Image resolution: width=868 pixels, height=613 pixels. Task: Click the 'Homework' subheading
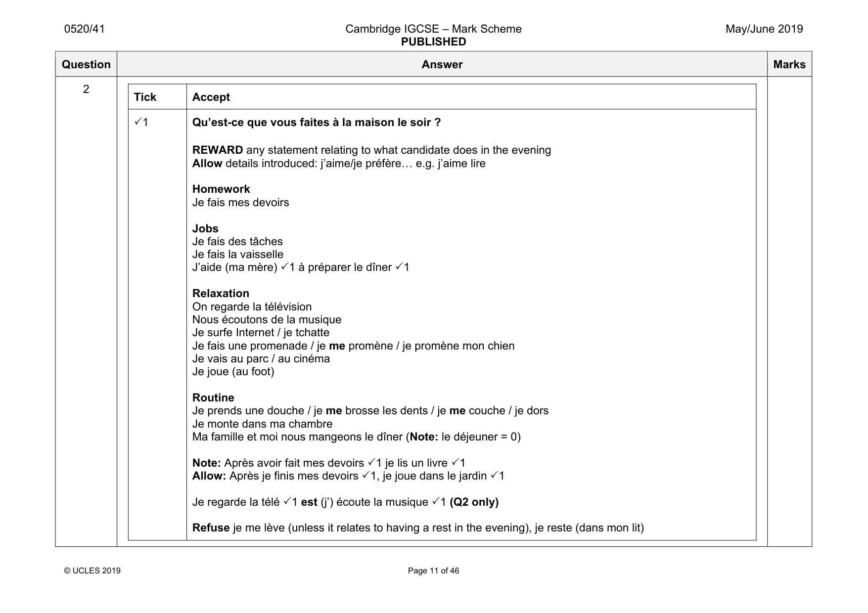tap(221, 189)
